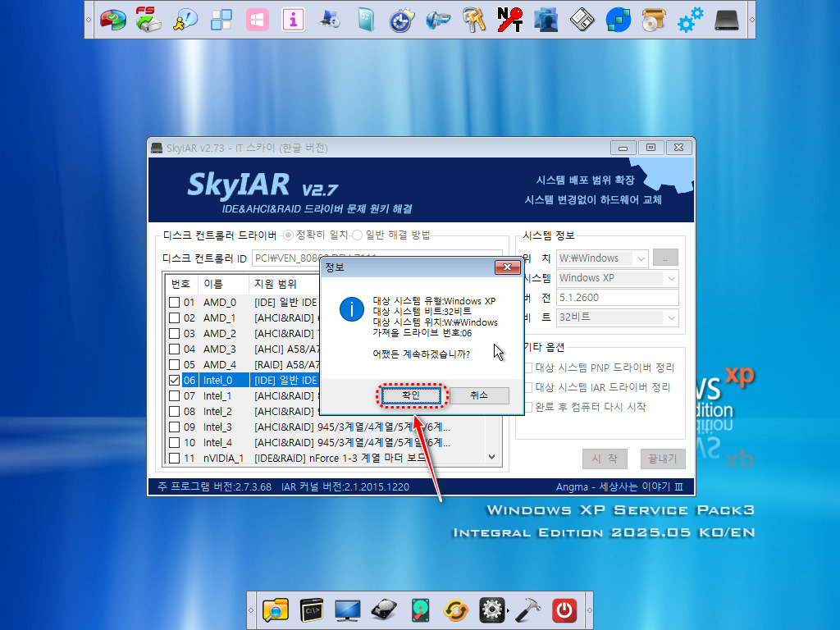Launch the hard disk drive icon
The height and width of the screenshot is (630, 840).
(384, 610)
